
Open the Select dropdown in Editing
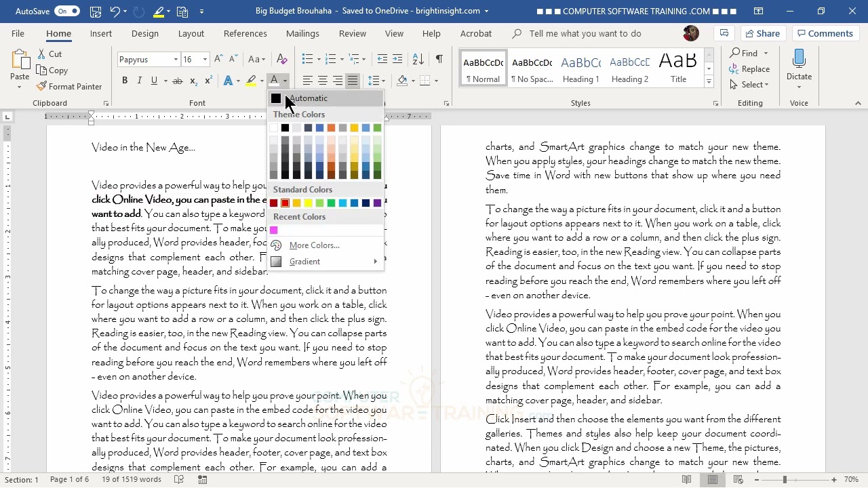(749, 85)
